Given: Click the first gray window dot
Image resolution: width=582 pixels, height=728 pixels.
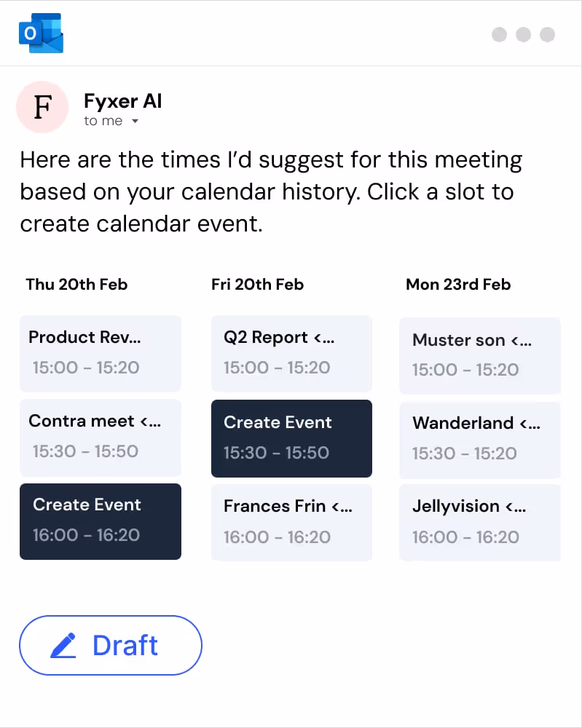Looking at the screenshot, I should [499, 34].
